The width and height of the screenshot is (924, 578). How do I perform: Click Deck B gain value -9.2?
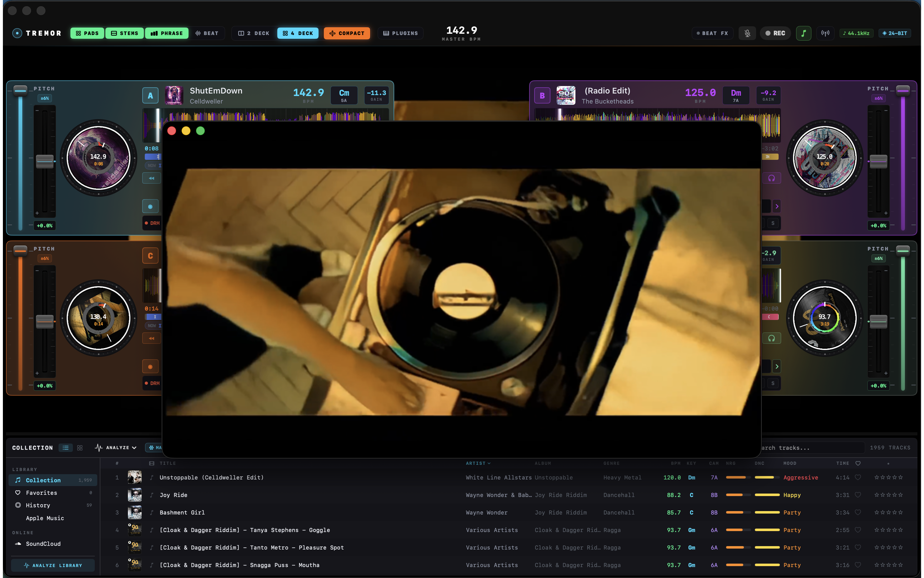coord(768,96)
